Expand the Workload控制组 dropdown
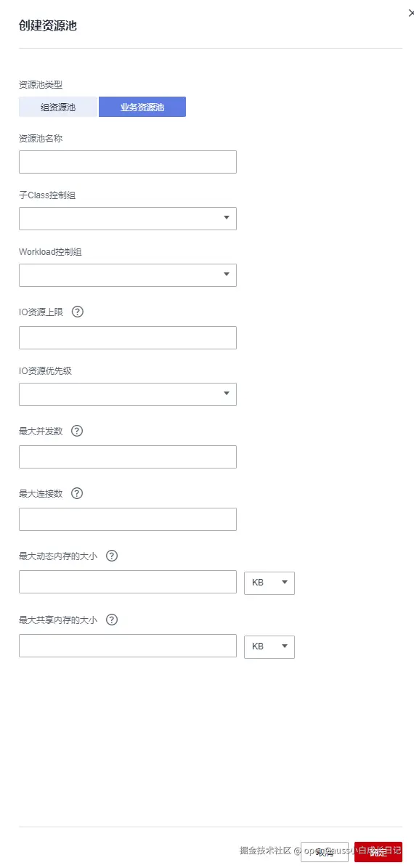This screenshot has height=868, width=414. click(x=128, y=275)
